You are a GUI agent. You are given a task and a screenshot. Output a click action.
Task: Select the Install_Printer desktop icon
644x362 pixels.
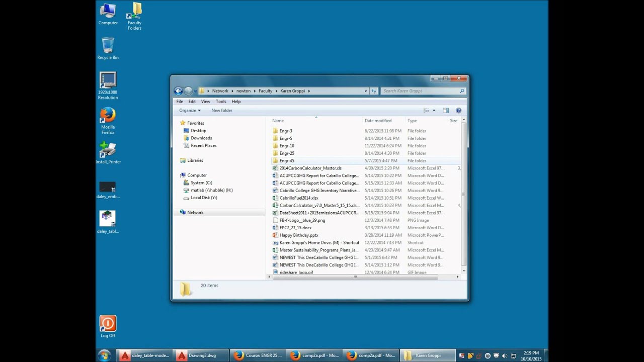click(x=108, y=153)
